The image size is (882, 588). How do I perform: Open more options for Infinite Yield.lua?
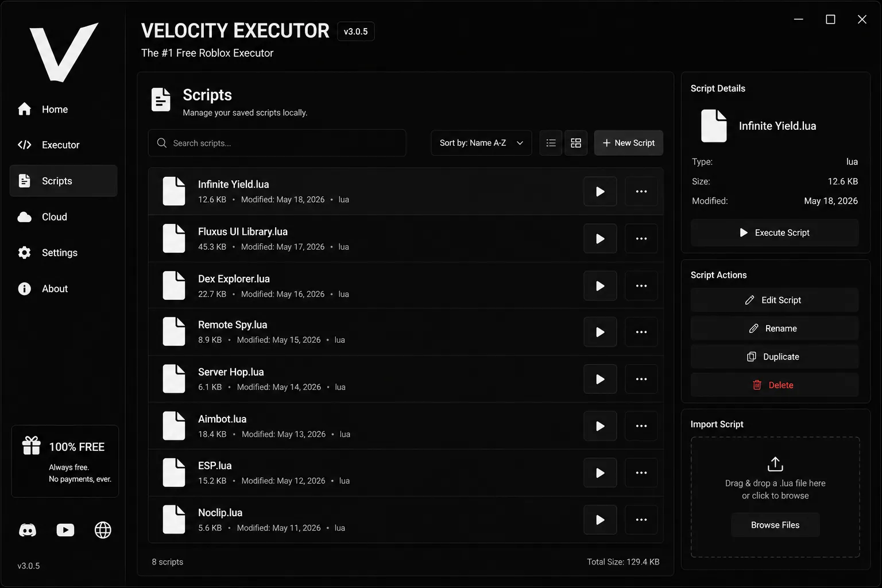pos(641,192)
